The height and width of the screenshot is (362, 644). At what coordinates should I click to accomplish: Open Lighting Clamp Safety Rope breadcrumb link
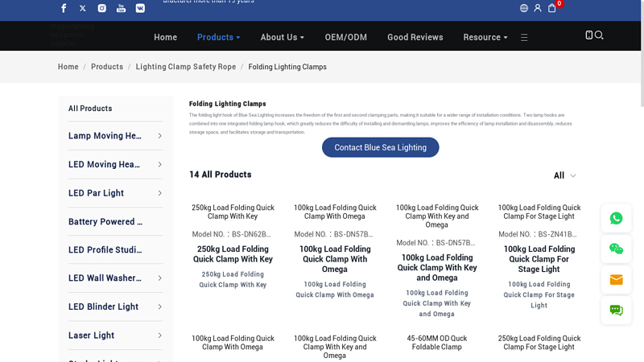click(185, 67)
